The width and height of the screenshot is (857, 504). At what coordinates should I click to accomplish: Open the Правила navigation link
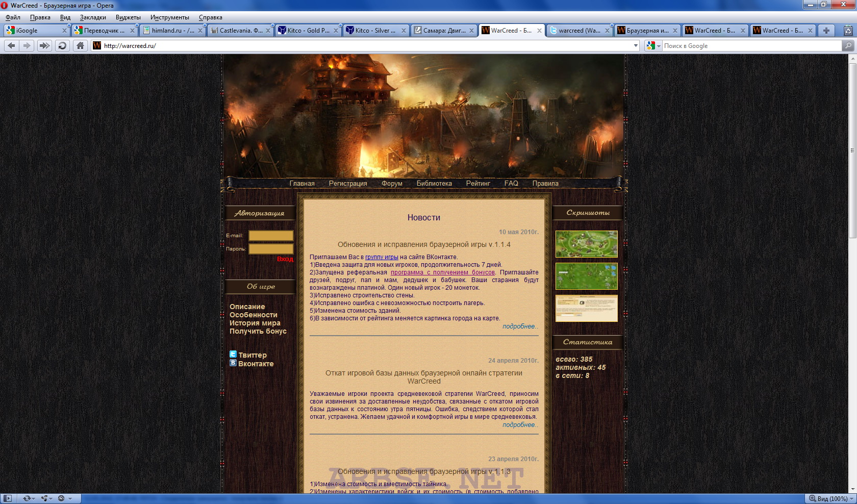click(545, 183)
